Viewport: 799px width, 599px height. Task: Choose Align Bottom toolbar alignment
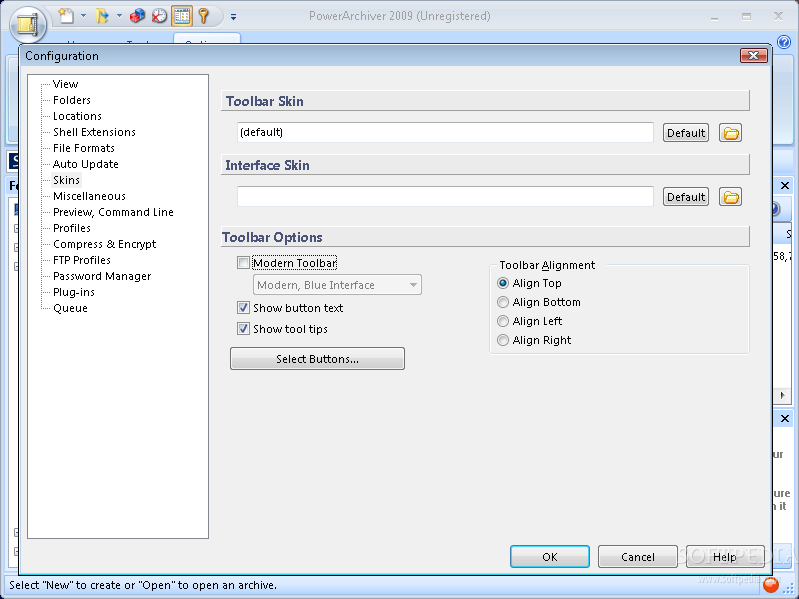pos(503,302)
